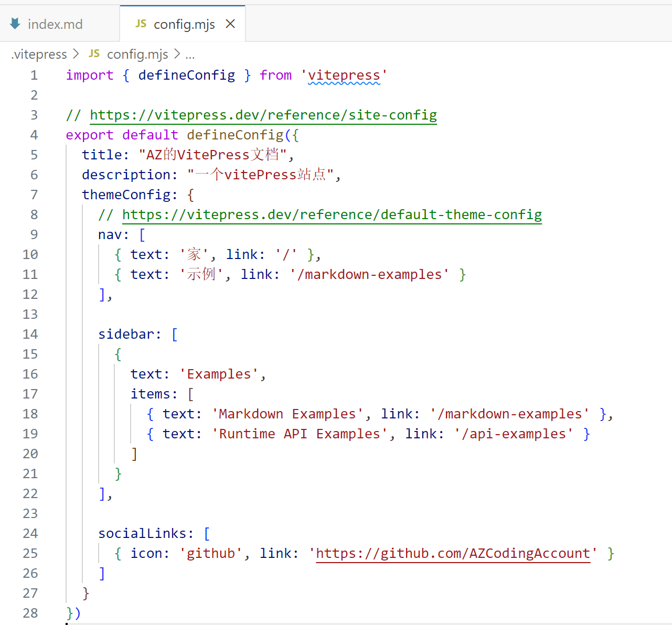Click the '/markdown-examples' nav link string on line 11

click(x=369, y=274)
